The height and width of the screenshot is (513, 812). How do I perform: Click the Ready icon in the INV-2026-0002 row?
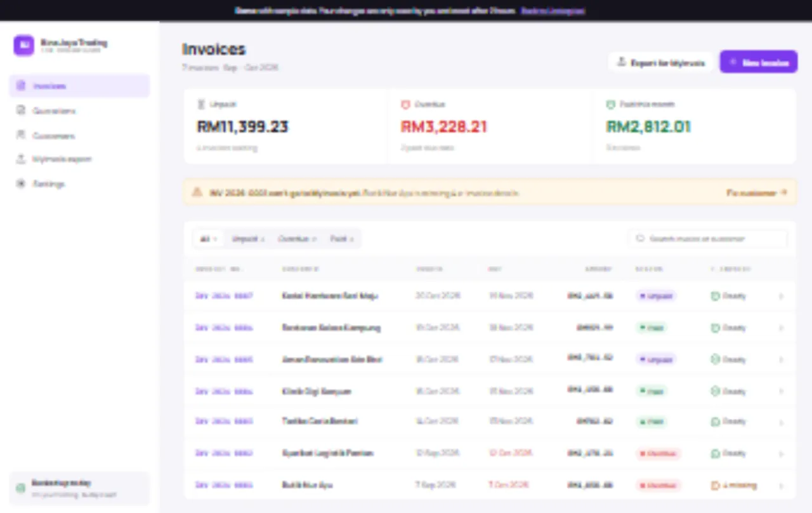(x=714, y=453)
